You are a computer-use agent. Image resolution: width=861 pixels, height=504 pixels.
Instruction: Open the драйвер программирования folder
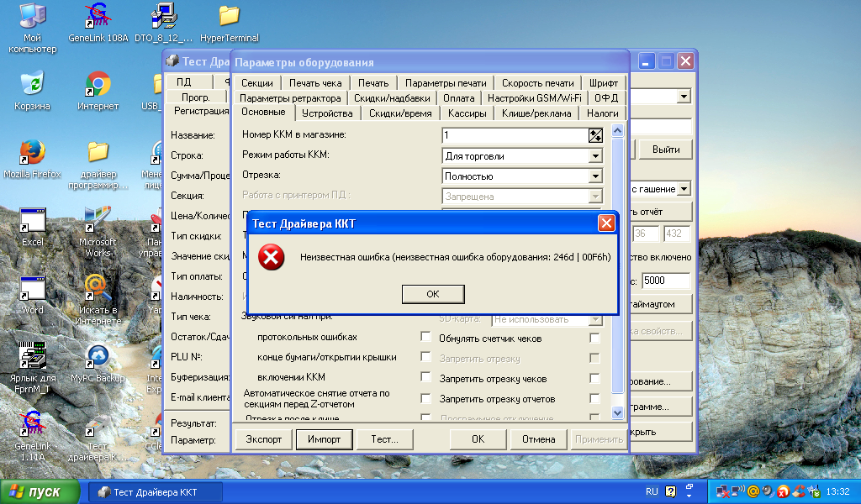point(98,152)
